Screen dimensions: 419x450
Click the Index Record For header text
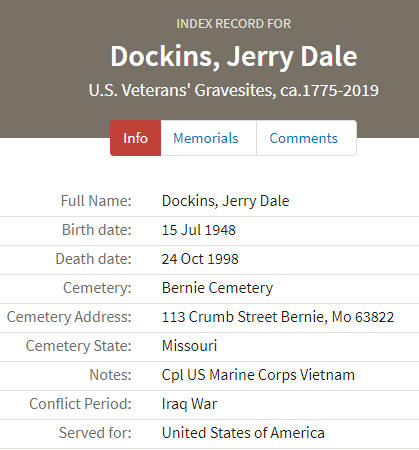click(x=234, y=24)
